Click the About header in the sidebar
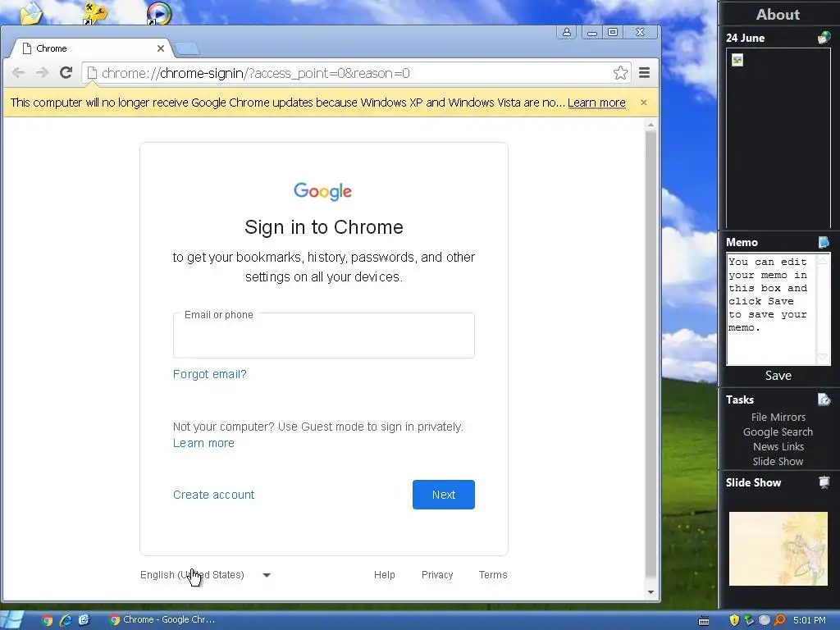Screen dimensions: 840x630 (x=778, y=15)
